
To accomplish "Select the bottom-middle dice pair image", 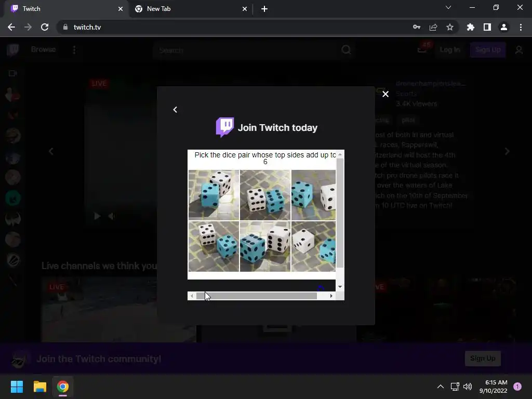I will pos(265,246).
